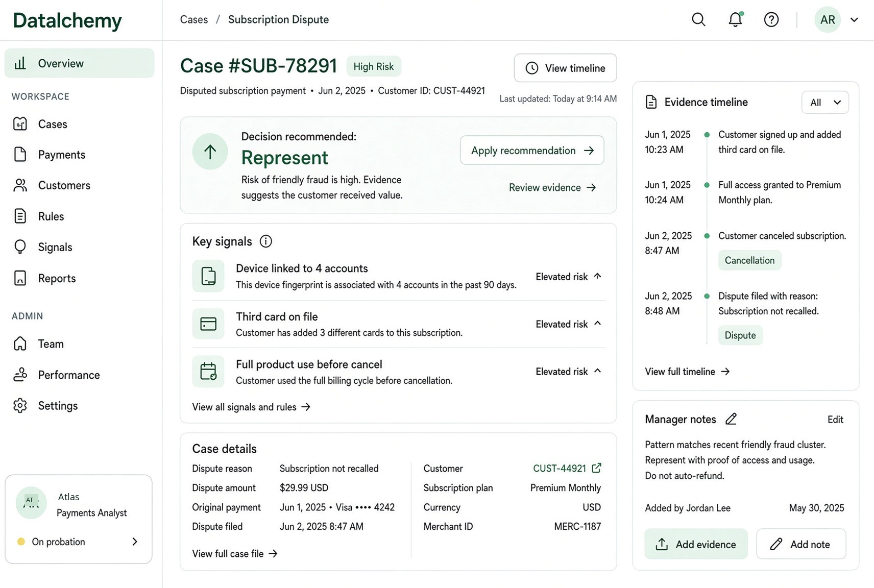
Task: Click the card icon for Third card on file
Action: 208,324
